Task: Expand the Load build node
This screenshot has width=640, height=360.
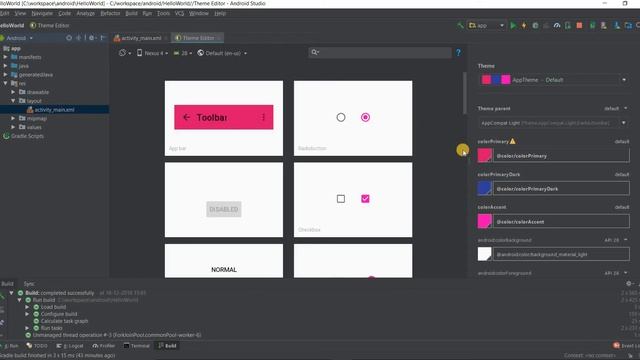Action: [27, 307]
